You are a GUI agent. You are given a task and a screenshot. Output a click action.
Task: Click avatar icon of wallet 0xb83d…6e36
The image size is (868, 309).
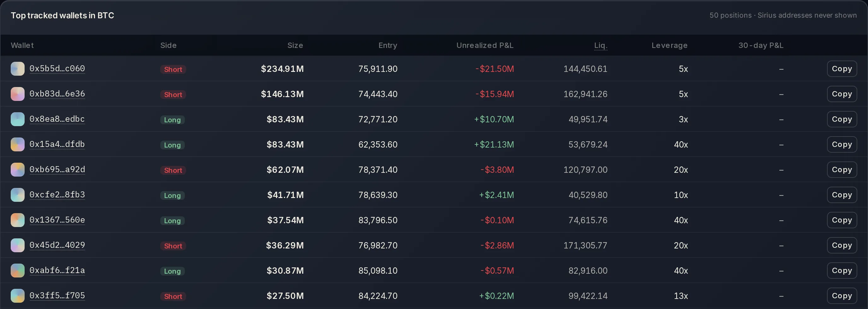[18, 94]
